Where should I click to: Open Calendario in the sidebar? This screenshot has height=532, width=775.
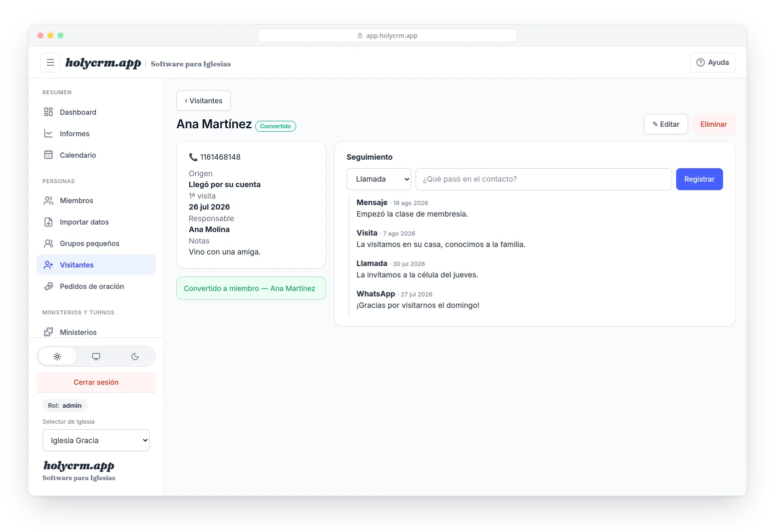coord(96,155)
